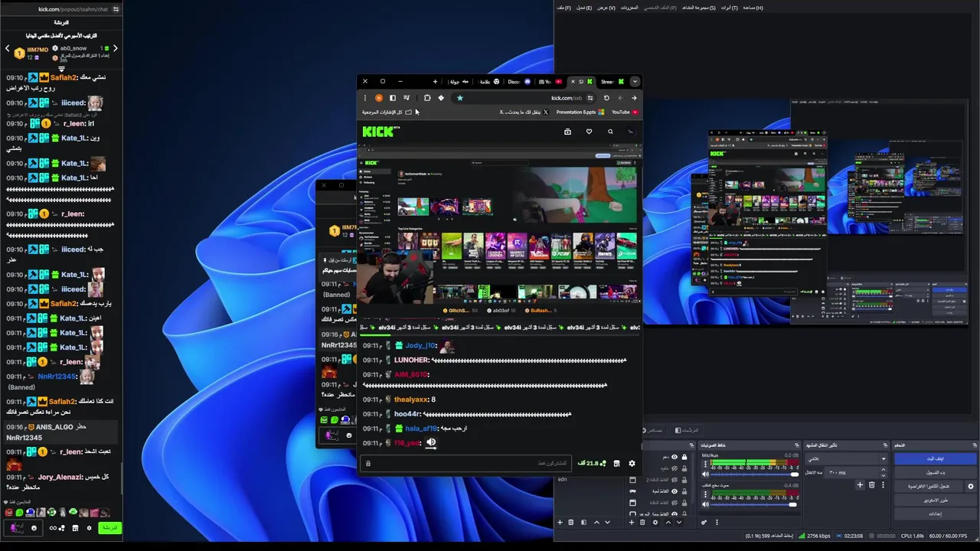Increase transition duration 300 ms stepper
This screenshot has width=980, height=551.
tap(883, 469)
